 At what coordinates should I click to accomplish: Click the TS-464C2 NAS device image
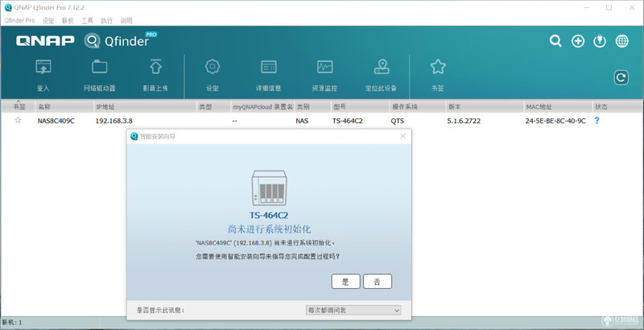[x=269, y=188]
